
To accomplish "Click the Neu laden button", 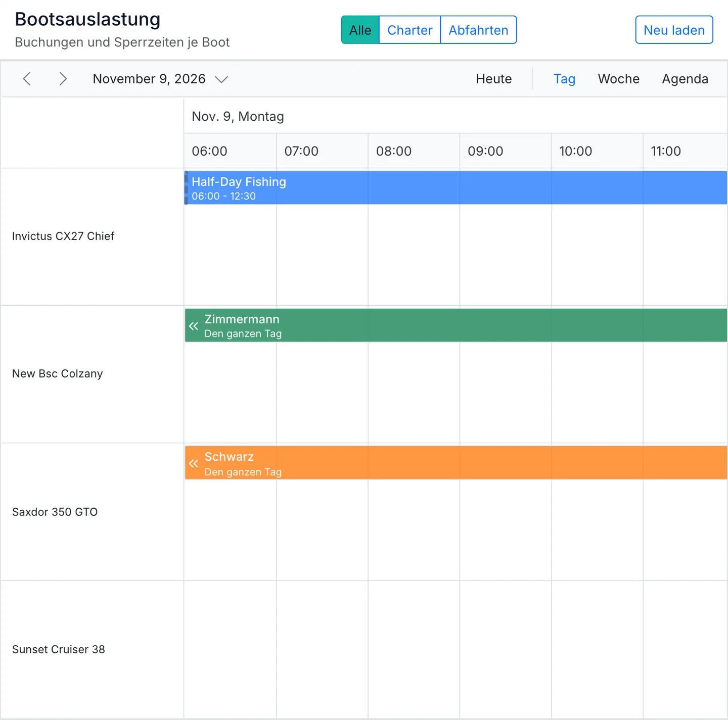I will (x=674, y=30).
